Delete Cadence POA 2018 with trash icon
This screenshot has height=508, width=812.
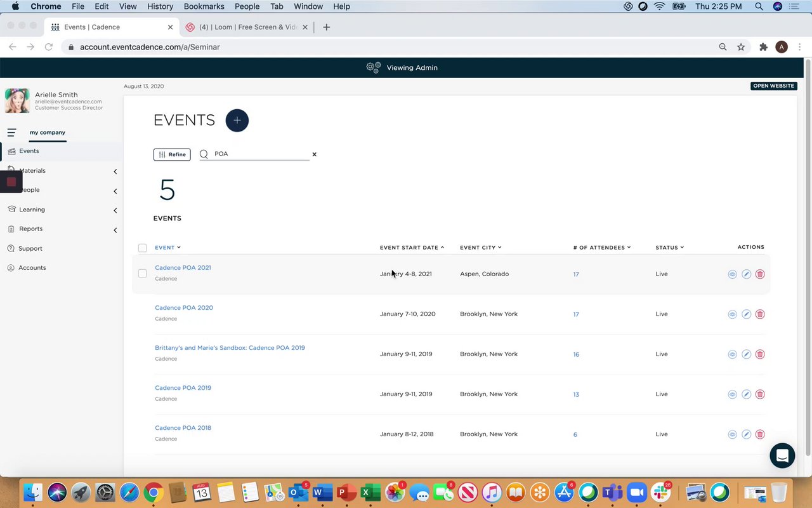tap(760, 434)
